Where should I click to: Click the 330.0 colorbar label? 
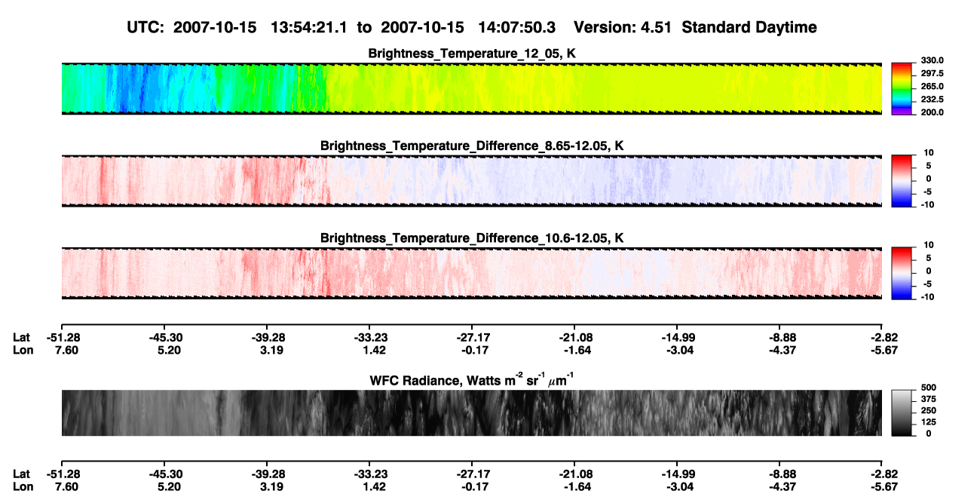click(933, 61)
